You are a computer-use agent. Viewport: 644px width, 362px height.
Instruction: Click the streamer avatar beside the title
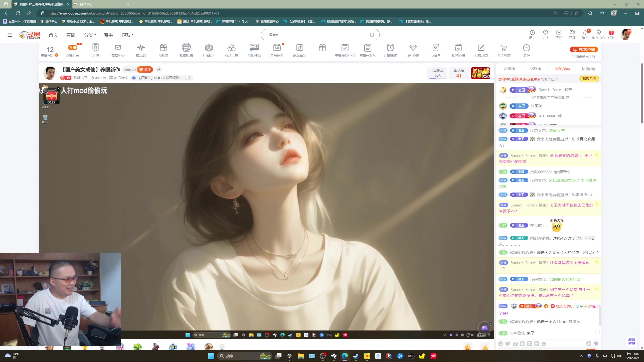[50, 73]
